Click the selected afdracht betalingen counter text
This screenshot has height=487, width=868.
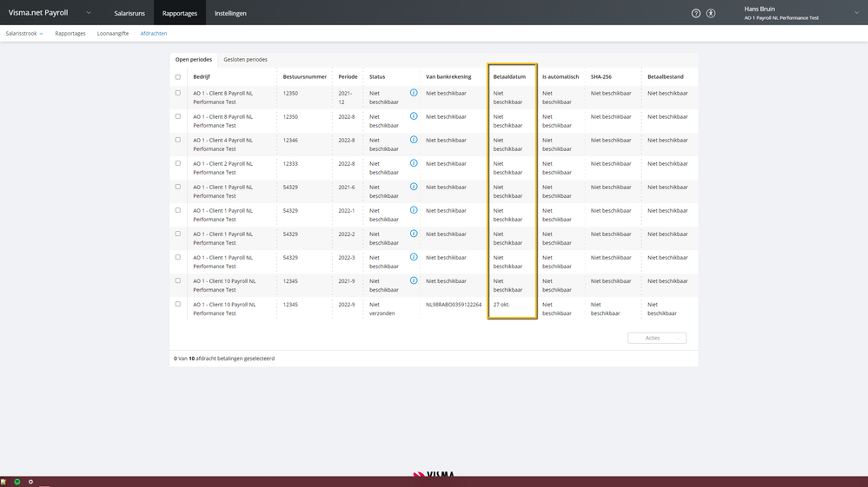[x=224, y=359]
